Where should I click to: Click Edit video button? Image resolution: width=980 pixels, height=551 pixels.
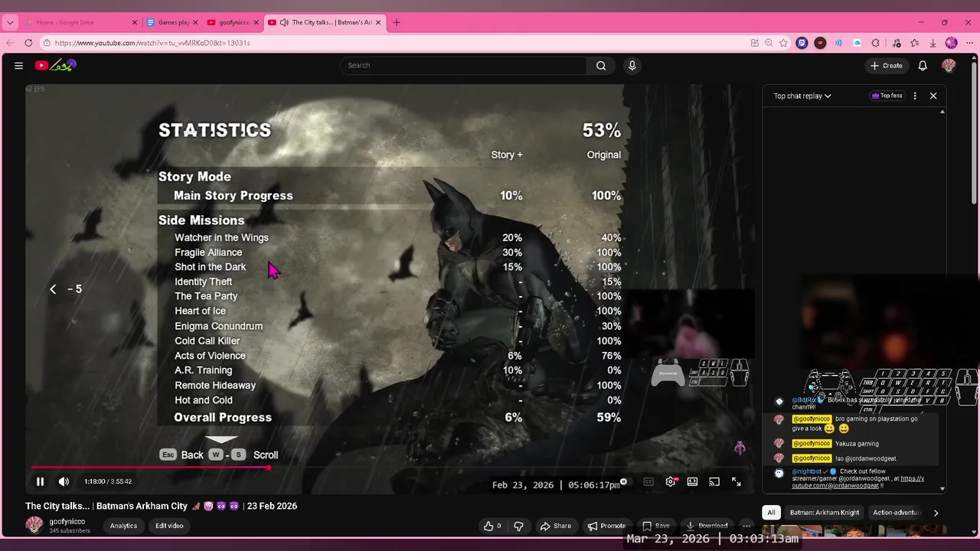point(169,526)
